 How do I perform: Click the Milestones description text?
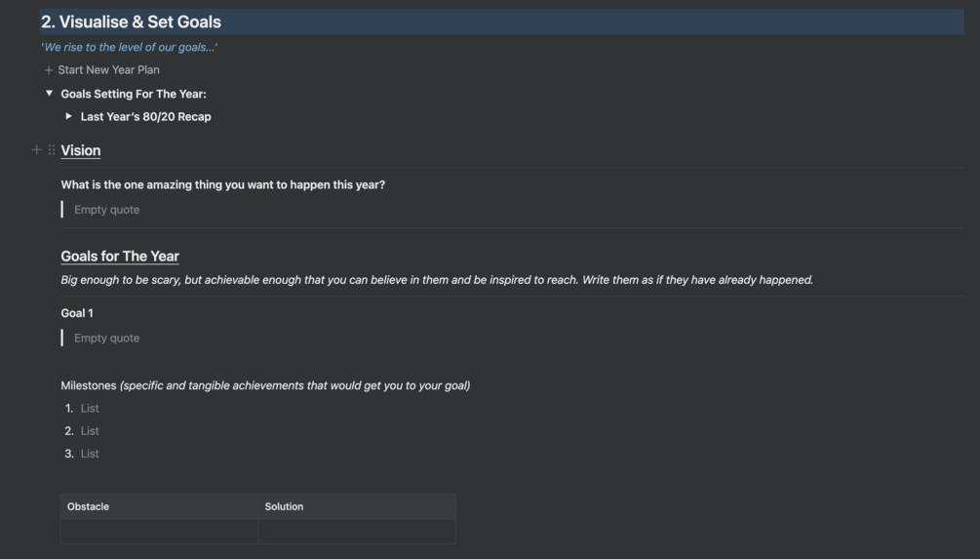265,385
